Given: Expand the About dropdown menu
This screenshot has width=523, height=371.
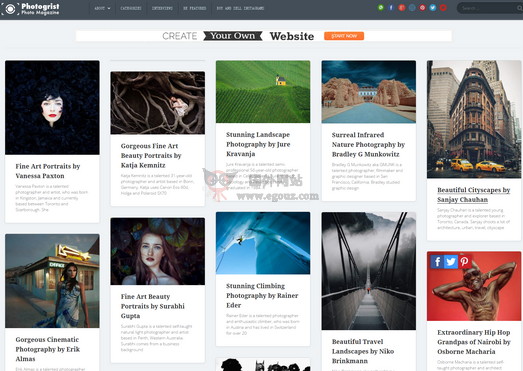Looking at the screenshot, I should [x=102, y=8].
